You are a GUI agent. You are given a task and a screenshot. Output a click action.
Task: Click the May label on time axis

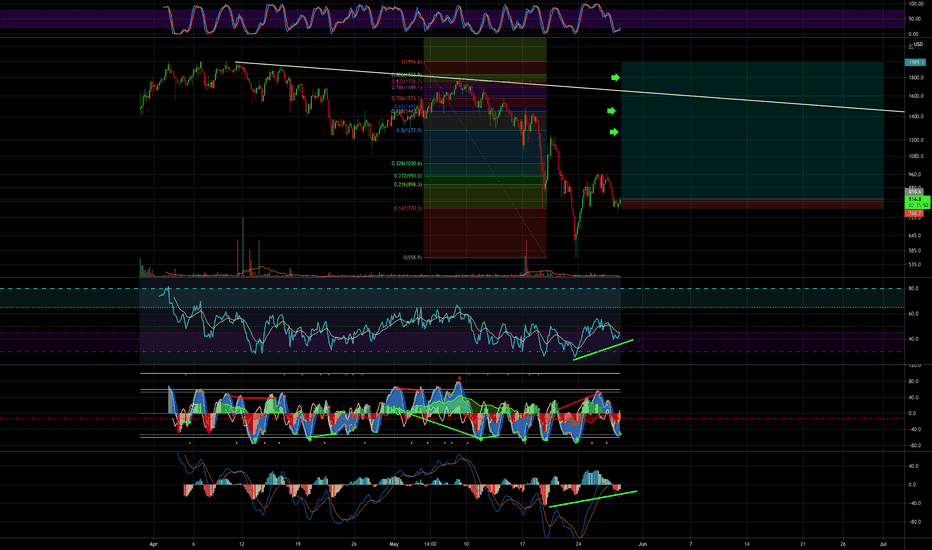[x=394, y=544]
